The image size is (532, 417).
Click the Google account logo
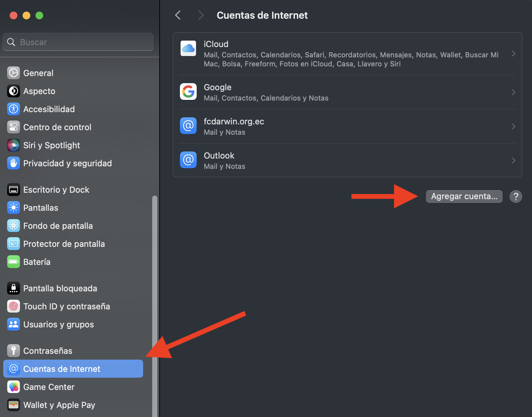click(x=188, y=92)
